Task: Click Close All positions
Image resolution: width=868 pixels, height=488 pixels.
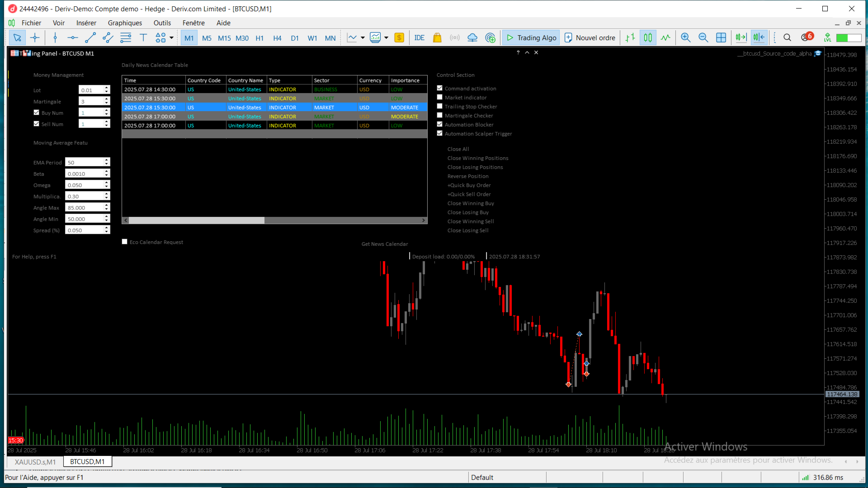Action: tap(458, 149)
